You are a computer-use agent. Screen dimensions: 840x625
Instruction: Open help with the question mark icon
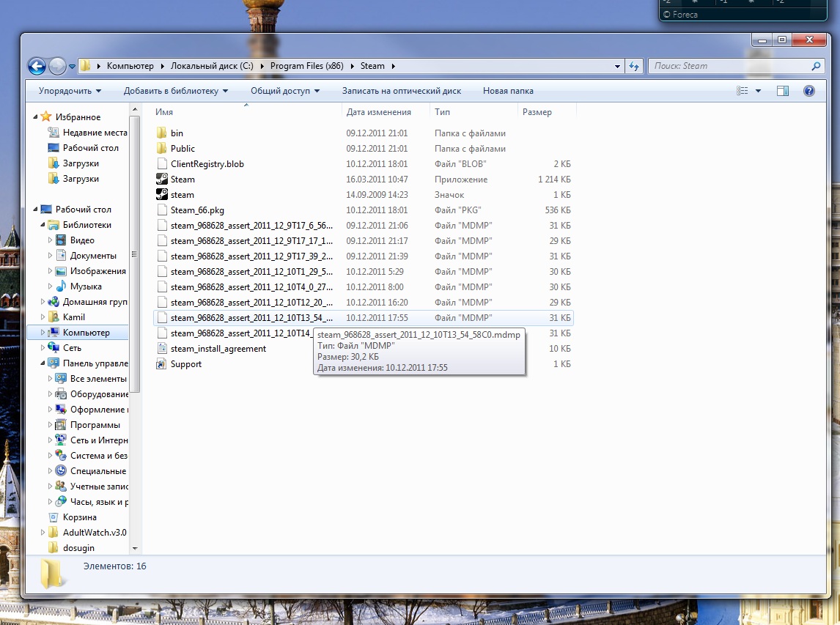pos(809,91)
